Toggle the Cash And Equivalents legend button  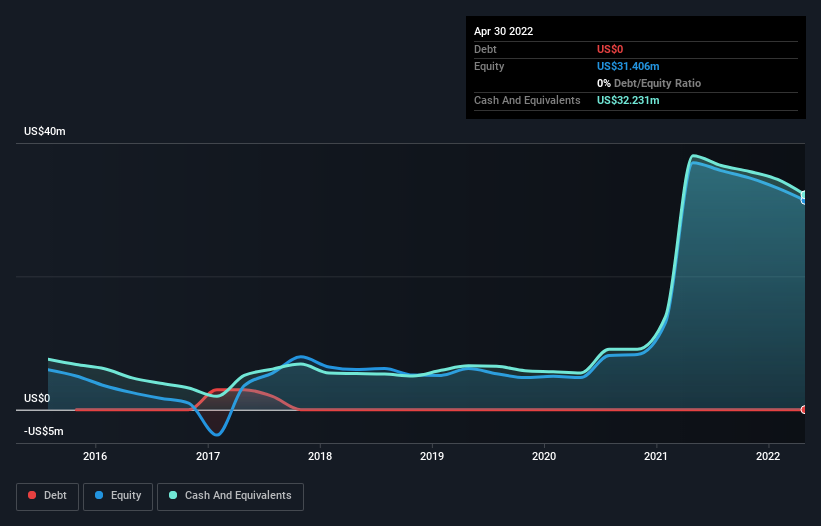click(230, 496)
